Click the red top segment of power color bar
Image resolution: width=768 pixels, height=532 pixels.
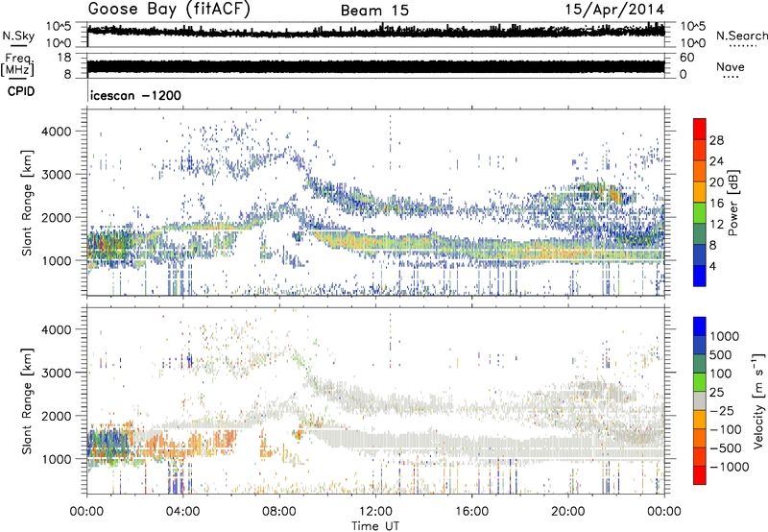point(700,130)
